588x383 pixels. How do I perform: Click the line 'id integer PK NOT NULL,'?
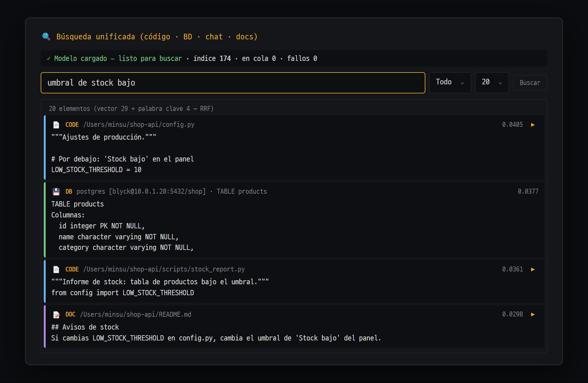coord(102,226)
